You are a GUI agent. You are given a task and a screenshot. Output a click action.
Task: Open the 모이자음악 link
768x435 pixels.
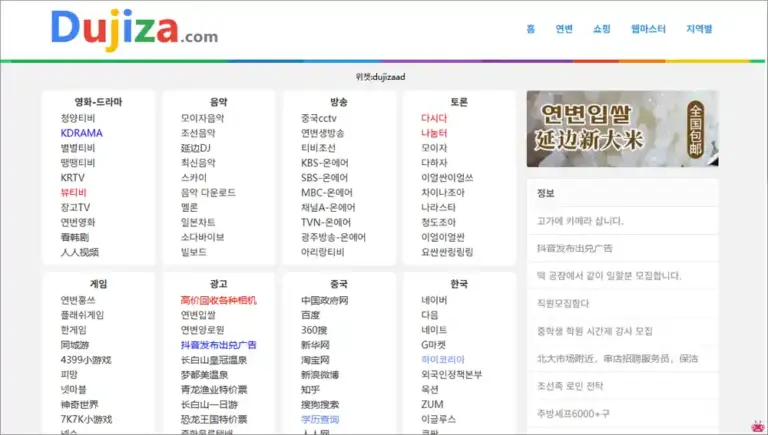pos(202,118)
